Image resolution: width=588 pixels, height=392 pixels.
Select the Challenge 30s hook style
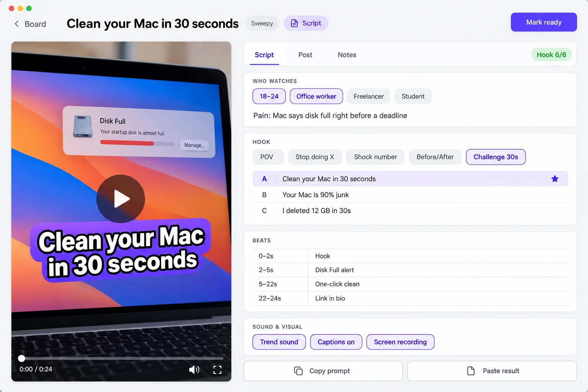tap(496, 157)
